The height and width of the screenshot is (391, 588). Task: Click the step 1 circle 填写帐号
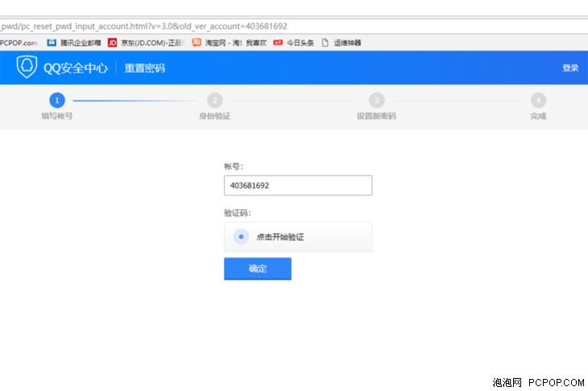point(56,101)
